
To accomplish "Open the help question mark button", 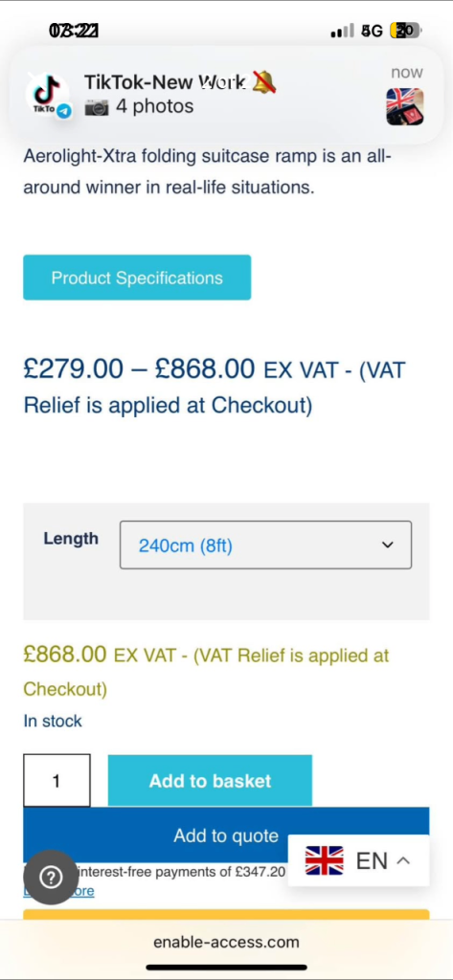I will 52,878.
